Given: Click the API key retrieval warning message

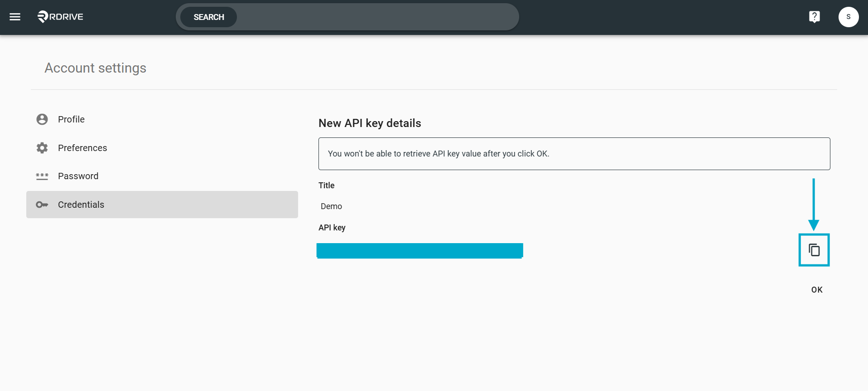Looking at the screenshot, I should 574,154.
